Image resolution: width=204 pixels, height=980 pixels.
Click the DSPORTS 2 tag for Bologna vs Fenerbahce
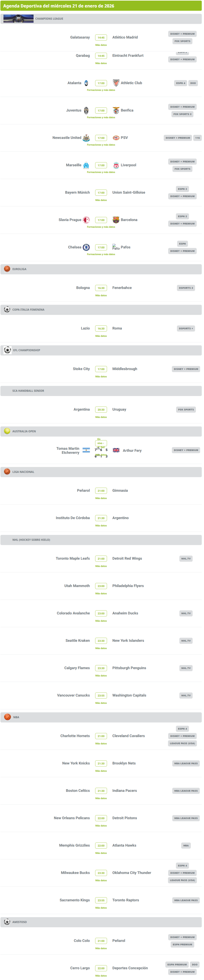pos(186,288)
